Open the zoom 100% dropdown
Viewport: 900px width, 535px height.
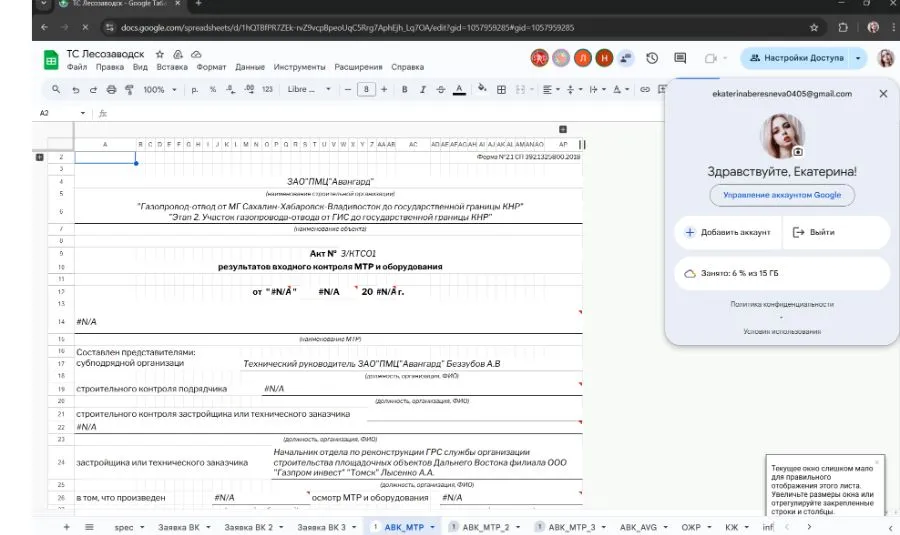click(x=158, y=90)
